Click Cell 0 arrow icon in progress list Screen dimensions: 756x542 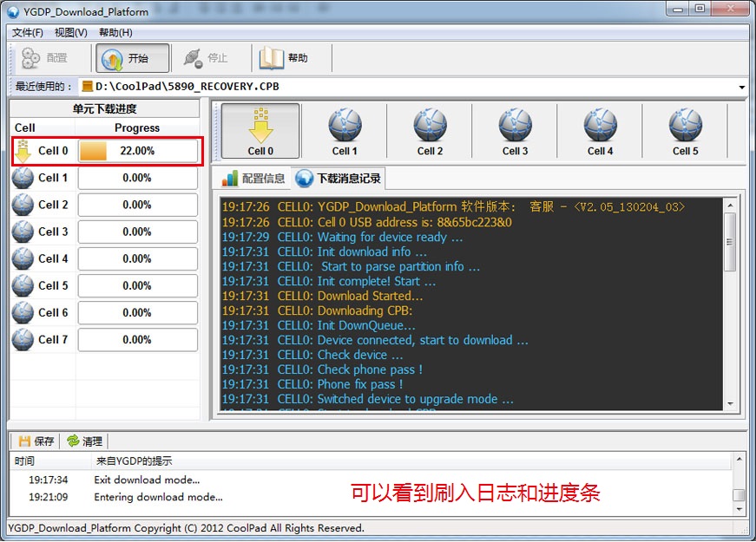point(23,151)
